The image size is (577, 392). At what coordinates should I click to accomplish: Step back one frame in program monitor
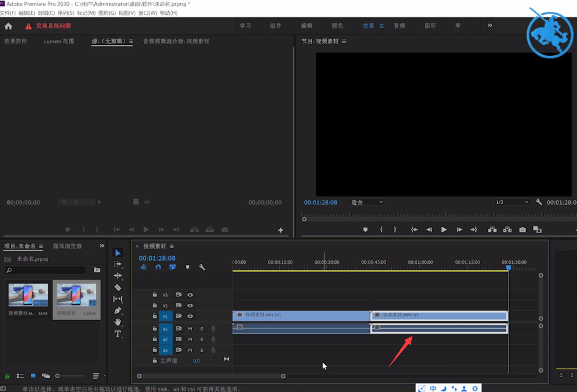pyautogui.click(x=429, y=230)
